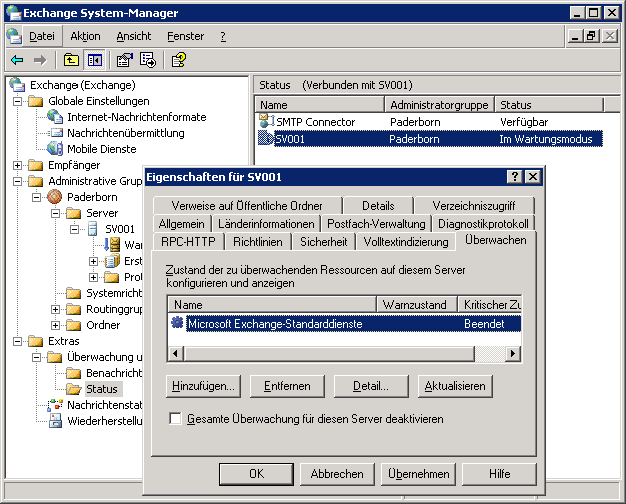The height and width of the screenshot is (504, 626).
Task: Sort by the Warnzustand column header
Action: point(417,305)
